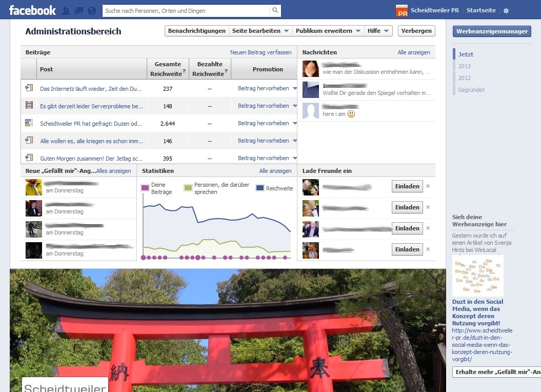
Task: Jump to 2012 in timeline
Action: [465, 77]
